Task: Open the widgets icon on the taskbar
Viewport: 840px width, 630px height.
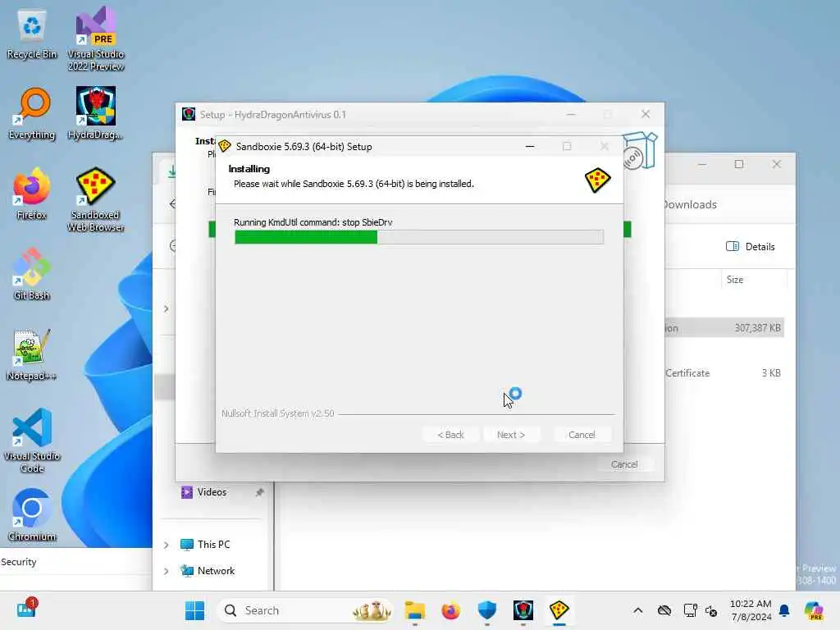Action: click(x=25, y=609)
